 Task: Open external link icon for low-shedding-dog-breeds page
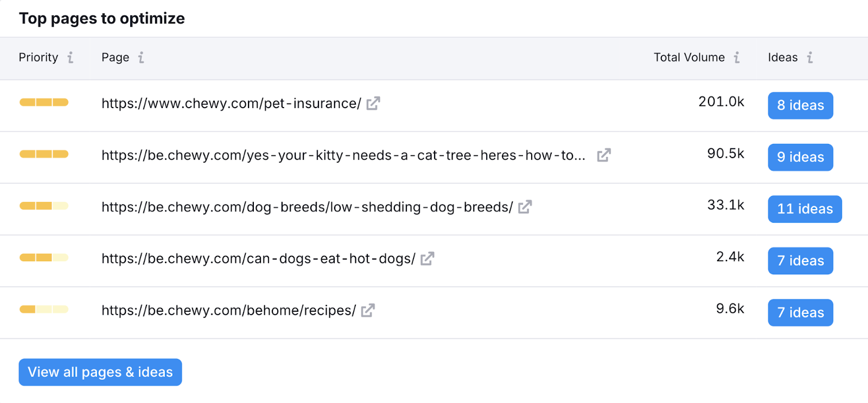tap(525, 207)
